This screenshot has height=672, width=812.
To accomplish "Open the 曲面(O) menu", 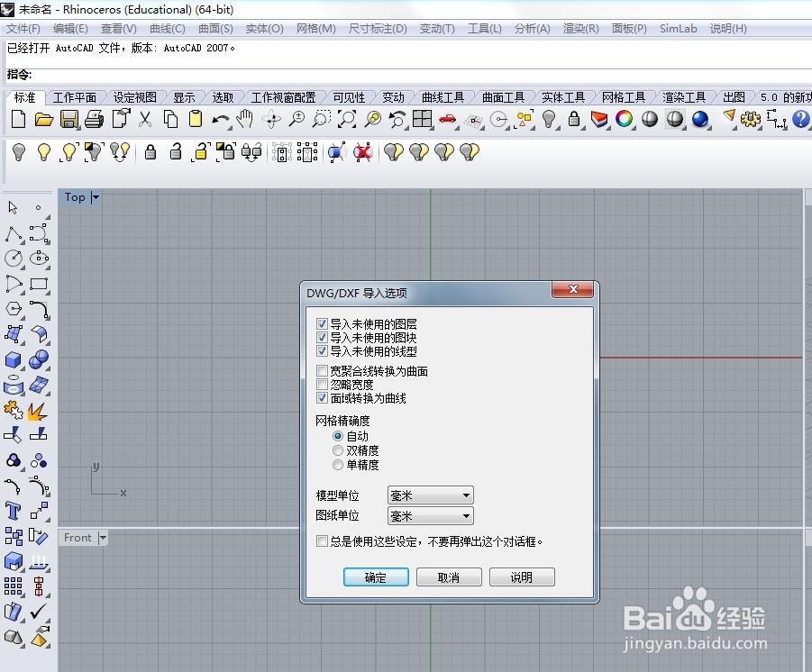I will 214,28.
